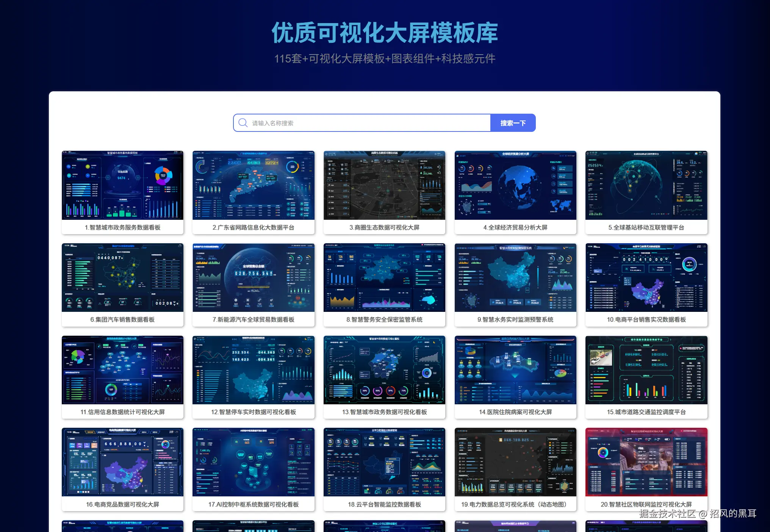This screenshot has width=770, height=532.
Task: Open the red 智慧社区物联网监控可视化大屏 thumbnail
Action: click(646, 462)
